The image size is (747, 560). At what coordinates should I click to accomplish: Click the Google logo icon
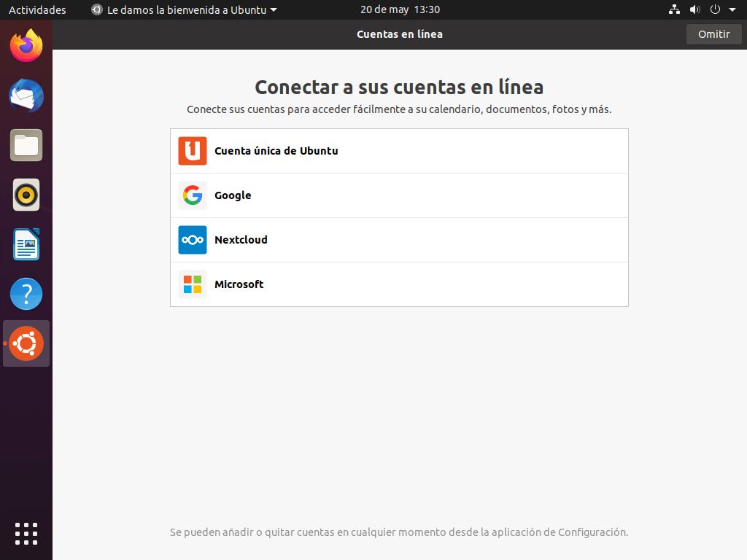(x=193, y=195)
